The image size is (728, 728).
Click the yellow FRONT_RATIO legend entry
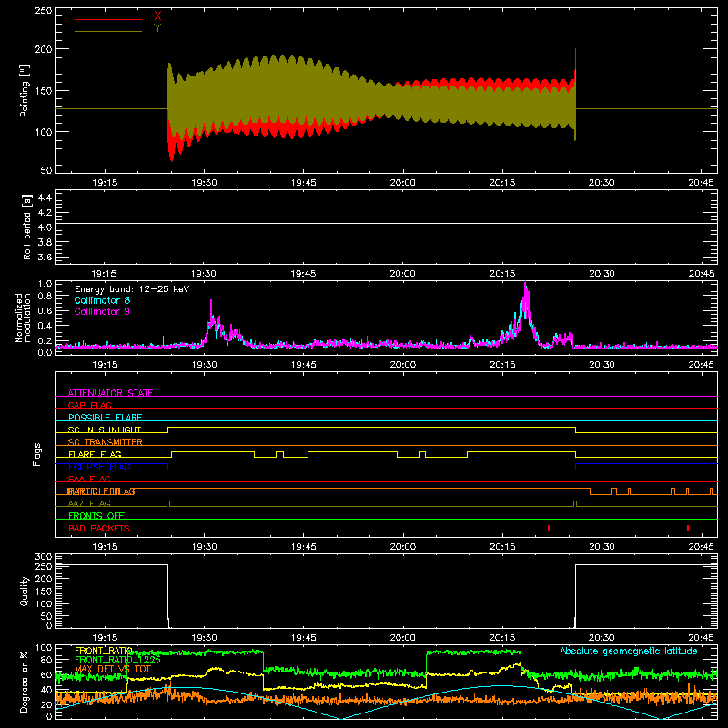pos(104,651)
